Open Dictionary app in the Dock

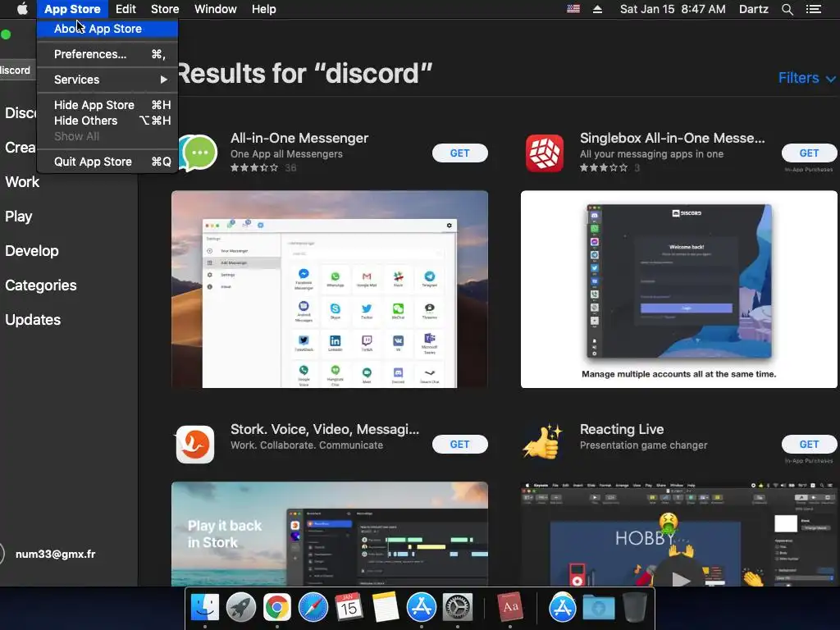[x=509, y=608]
